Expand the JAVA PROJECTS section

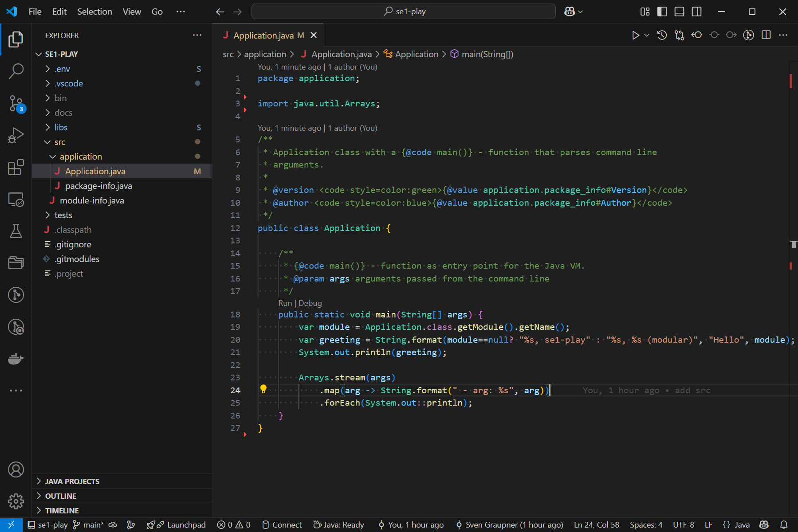(122, 481)
